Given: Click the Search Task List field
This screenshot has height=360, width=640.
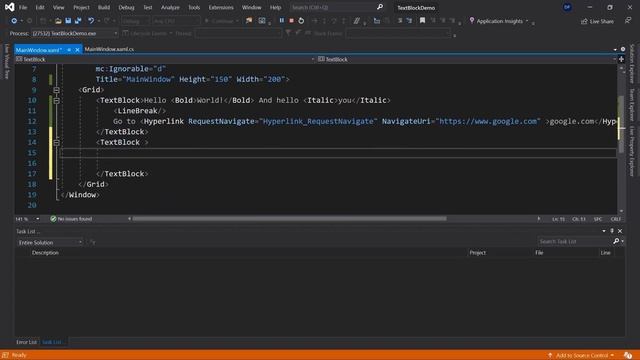Looking at the screenshot, I should [574, 242].
